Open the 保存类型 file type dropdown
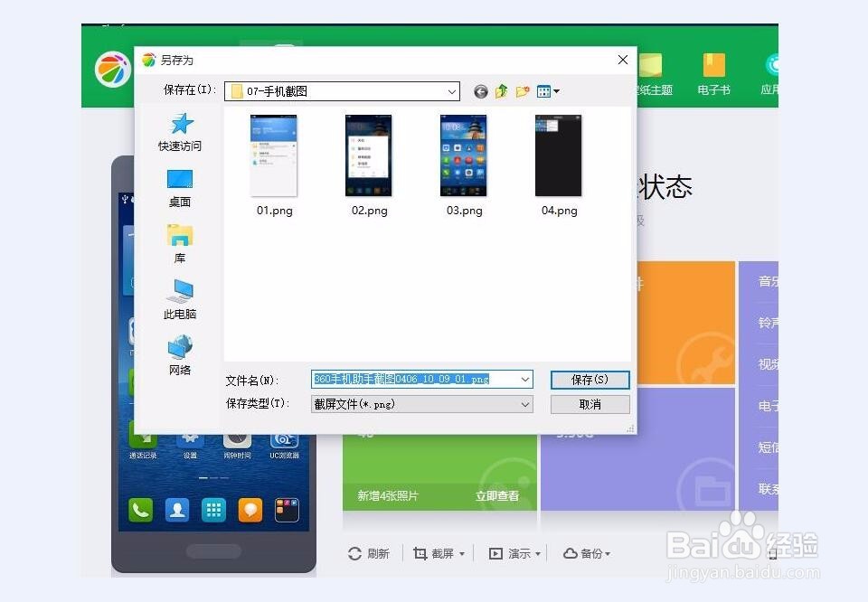Screen dimensions: 868x602 pos(524,404)
